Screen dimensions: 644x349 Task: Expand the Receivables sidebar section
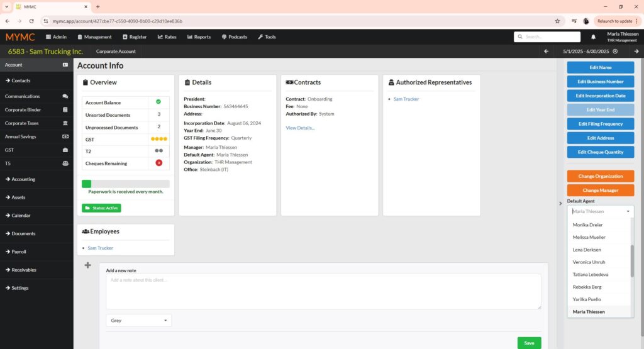(x=36, y=270)
